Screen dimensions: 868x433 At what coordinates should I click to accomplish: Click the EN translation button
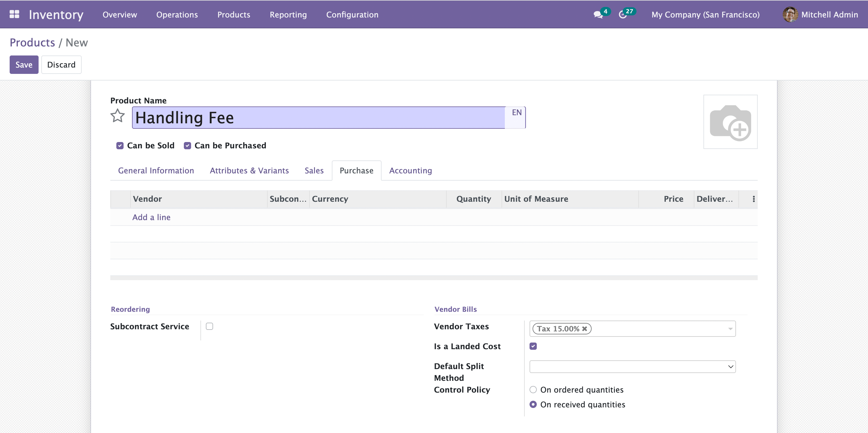tap(516, 113)
